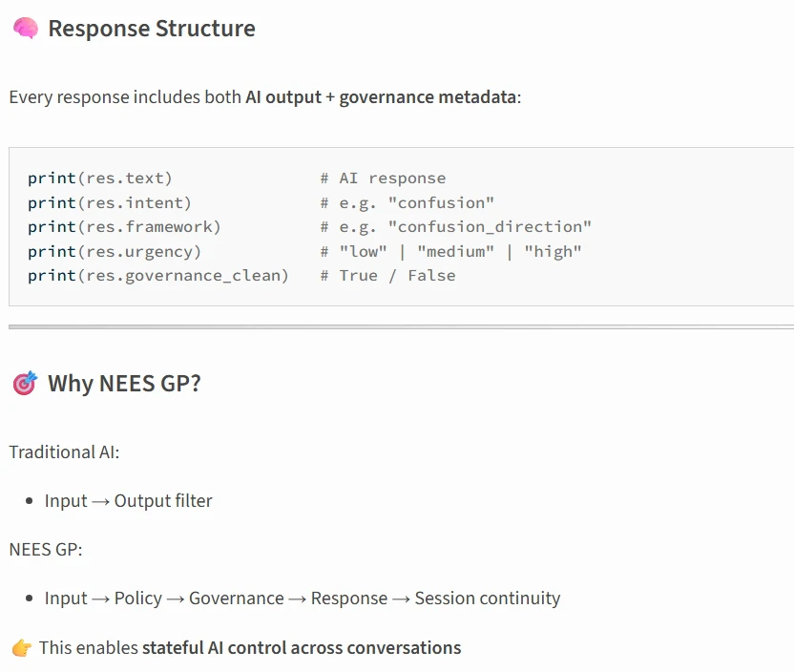Click the print(res.framework) code line

124,227
